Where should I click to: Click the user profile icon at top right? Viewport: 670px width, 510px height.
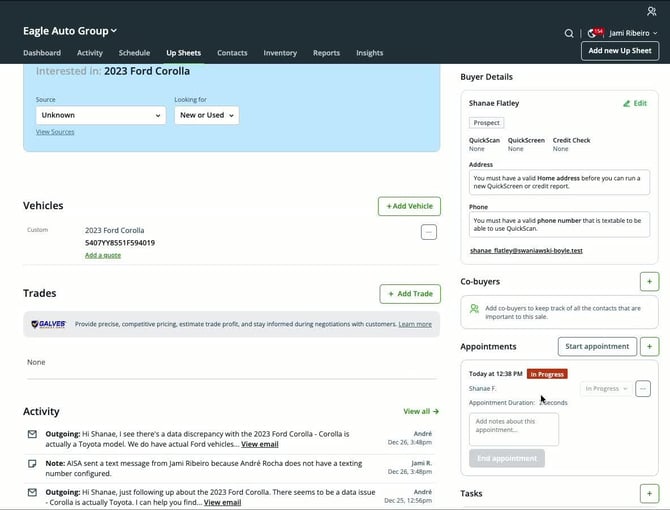coord(651,11)
